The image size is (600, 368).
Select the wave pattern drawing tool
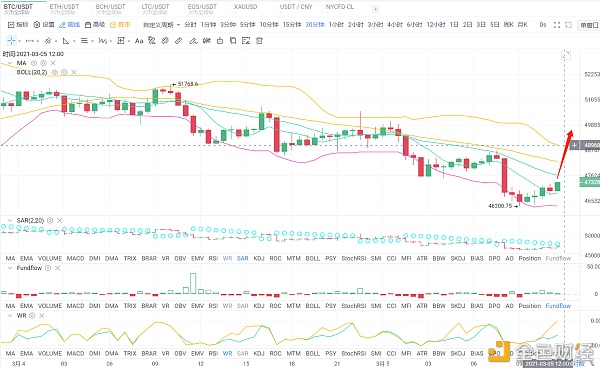tap(103, 41)
